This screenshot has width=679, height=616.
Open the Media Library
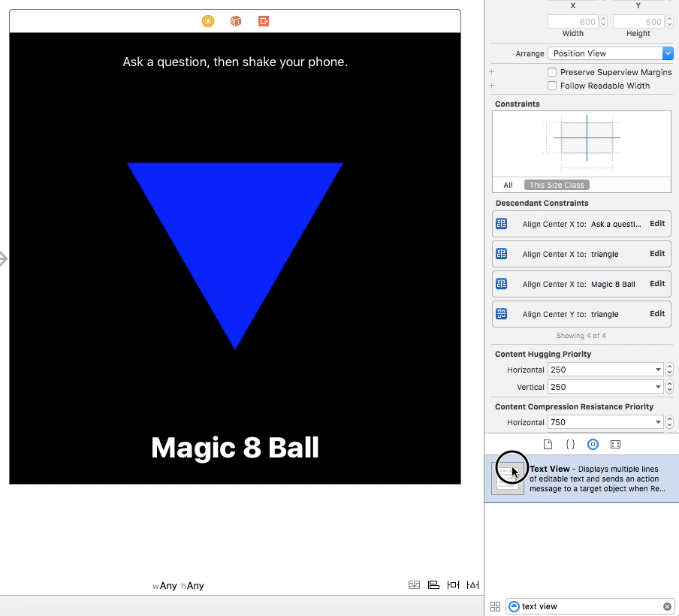click(615, 444)
